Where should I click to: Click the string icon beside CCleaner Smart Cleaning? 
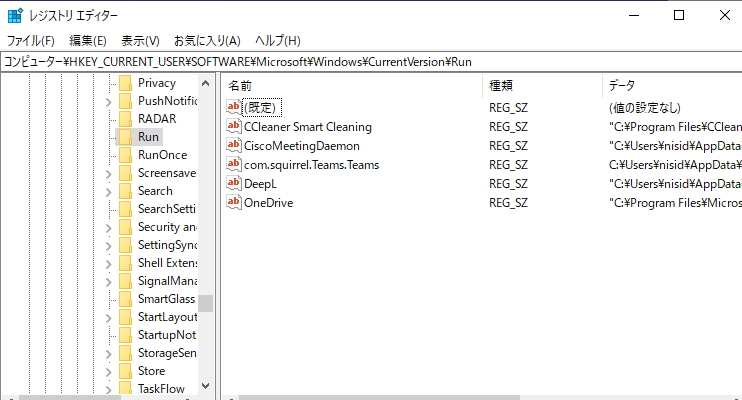coord(234,126)
